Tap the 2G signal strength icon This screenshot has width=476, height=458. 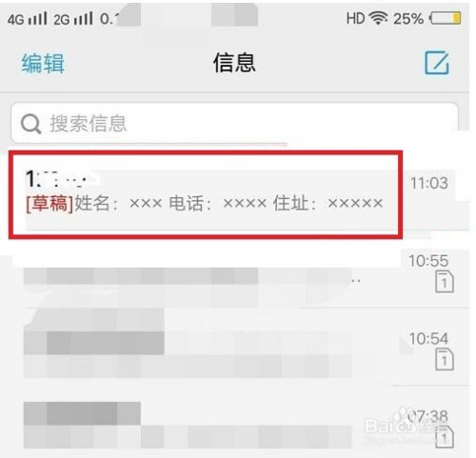(x=73, y=19)
